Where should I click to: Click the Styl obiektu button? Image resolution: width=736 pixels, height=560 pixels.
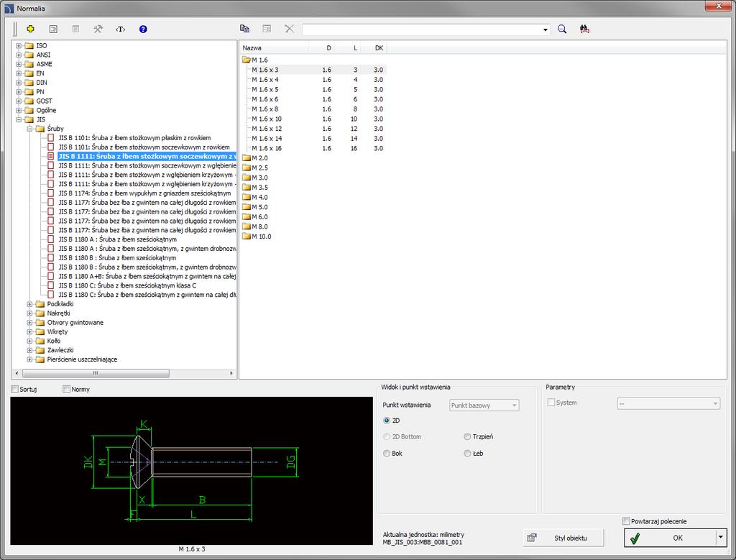pyautogui.click(x=563, y=538)
